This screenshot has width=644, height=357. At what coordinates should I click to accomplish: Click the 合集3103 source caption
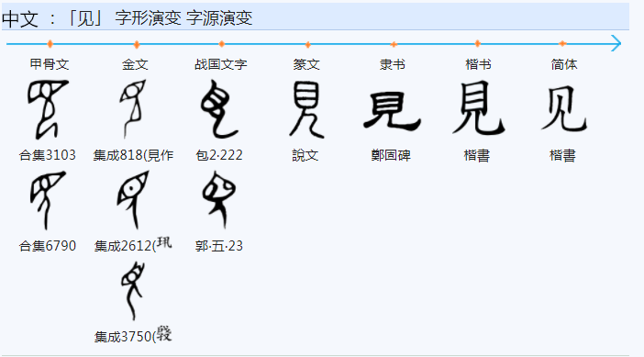click(x=48, y=155)
